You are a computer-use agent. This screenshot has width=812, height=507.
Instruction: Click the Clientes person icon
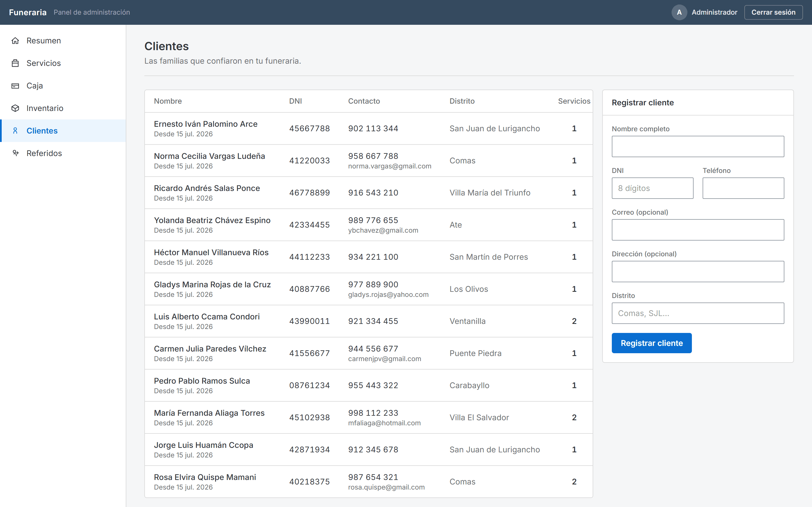point(15,130)
